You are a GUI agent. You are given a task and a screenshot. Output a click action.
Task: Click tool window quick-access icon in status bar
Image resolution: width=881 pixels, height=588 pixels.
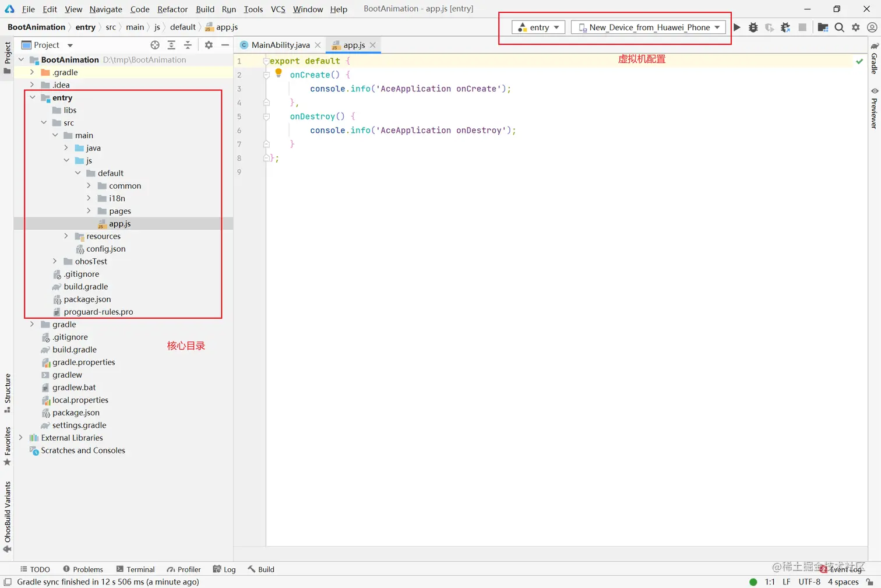(x=8, y=582)
